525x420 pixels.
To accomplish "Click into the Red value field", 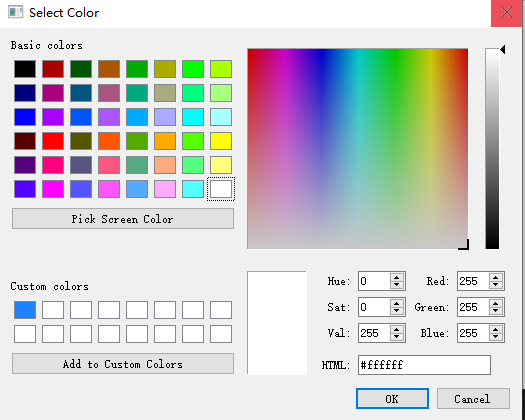I will [x=473, y=281].
